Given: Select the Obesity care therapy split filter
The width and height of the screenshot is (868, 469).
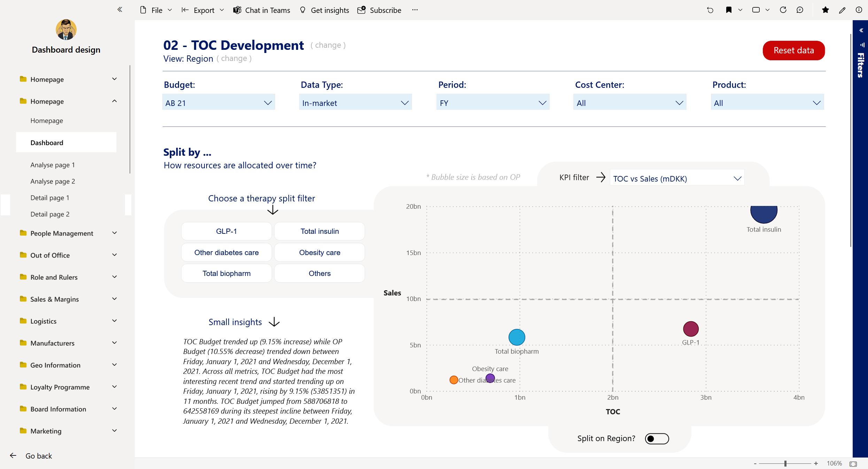Looking at the screenshot, I should (319, 252).
